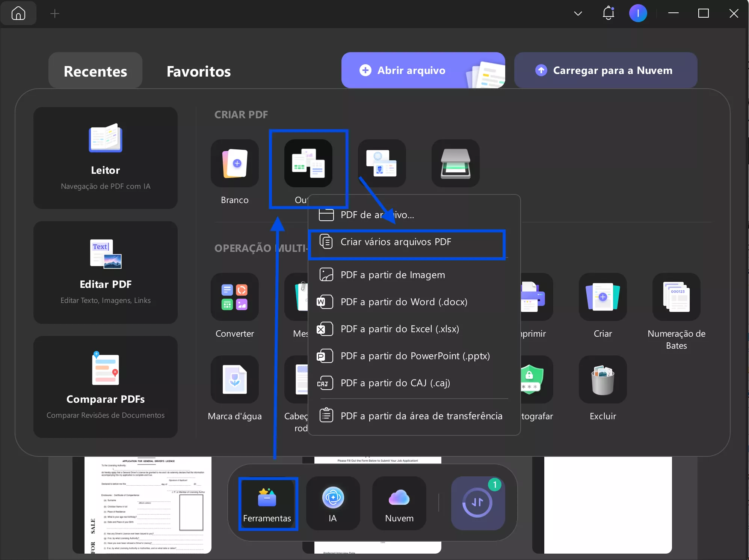Click the Branco blank PDF icon
This screenshot has width=749, height=560.
tap(234, 164)
